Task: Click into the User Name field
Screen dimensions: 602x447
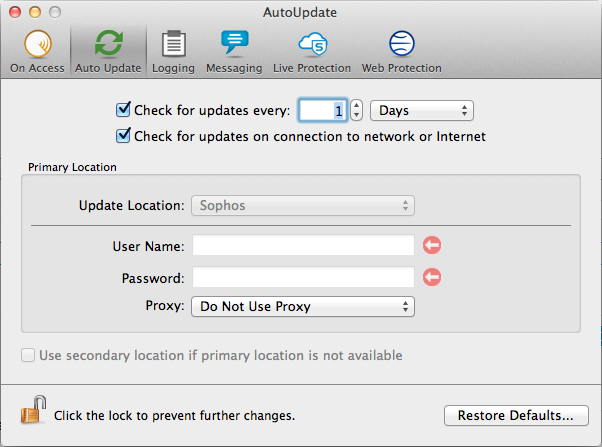Action: coord(303,245)
